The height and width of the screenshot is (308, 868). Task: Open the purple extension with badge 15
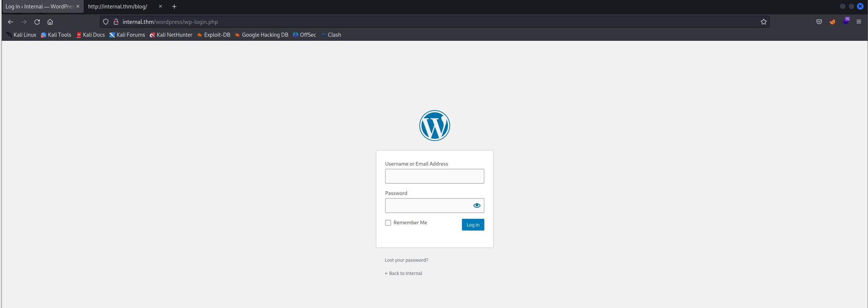point(846,22)
